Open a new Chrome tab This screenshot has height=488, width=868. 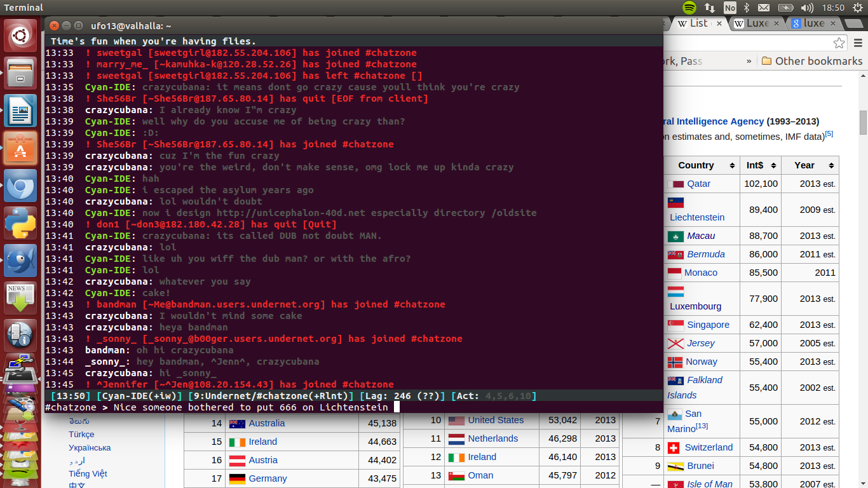coord(855,24)
